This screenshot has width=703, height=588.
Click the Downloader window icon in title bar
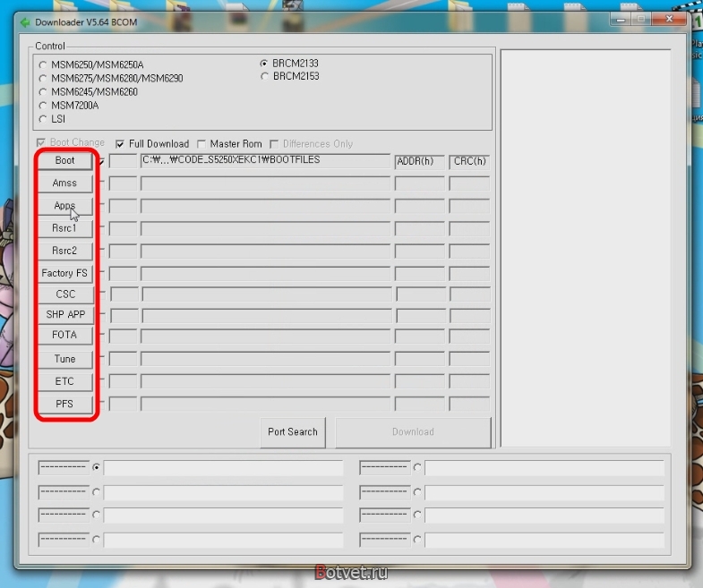26,22
